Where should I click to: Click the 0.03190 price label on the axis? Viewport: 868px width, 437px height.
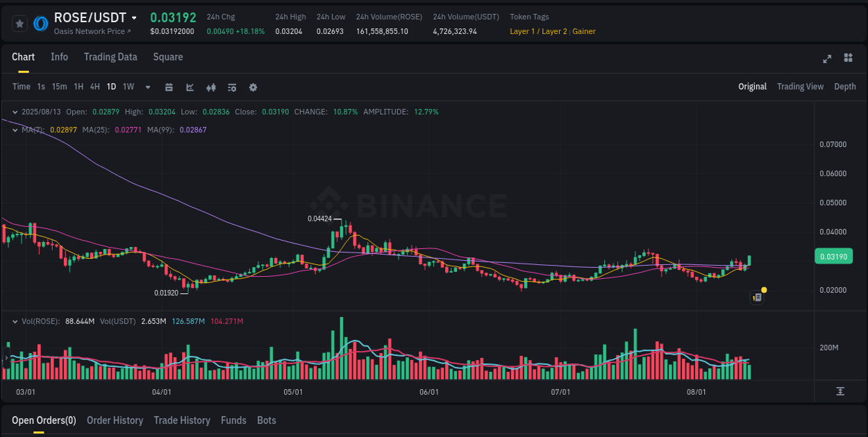point(833,256)
